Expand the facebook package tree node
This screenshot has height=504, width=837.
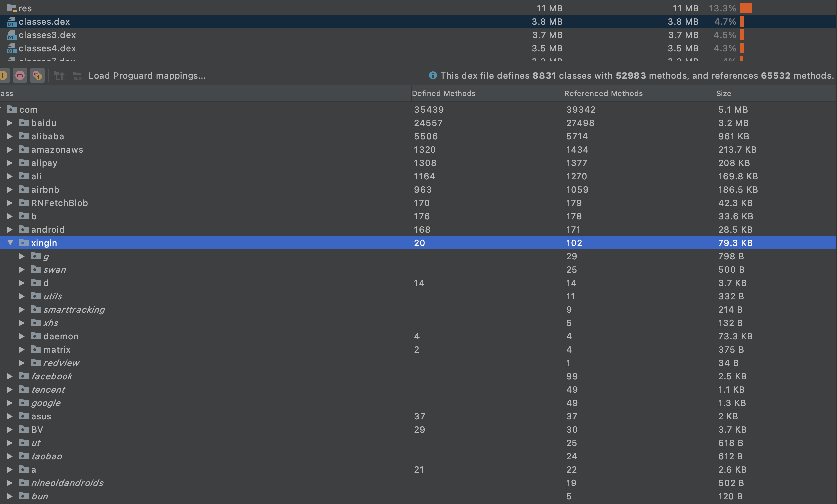10,376
